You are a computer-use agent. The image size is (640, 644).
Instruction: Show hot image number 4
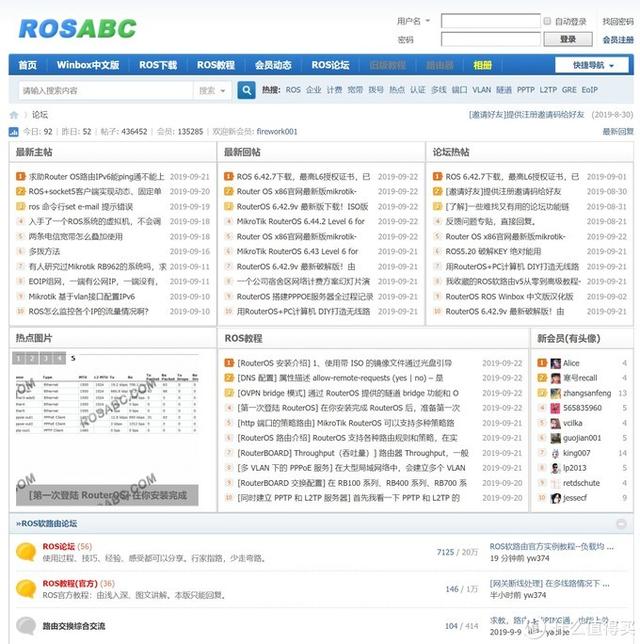click(x=60, y=358)
